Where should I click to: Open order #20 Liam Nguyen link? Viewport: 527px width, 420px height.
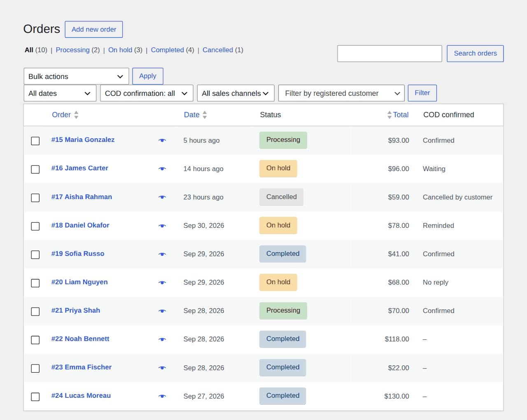coord(79,282)
